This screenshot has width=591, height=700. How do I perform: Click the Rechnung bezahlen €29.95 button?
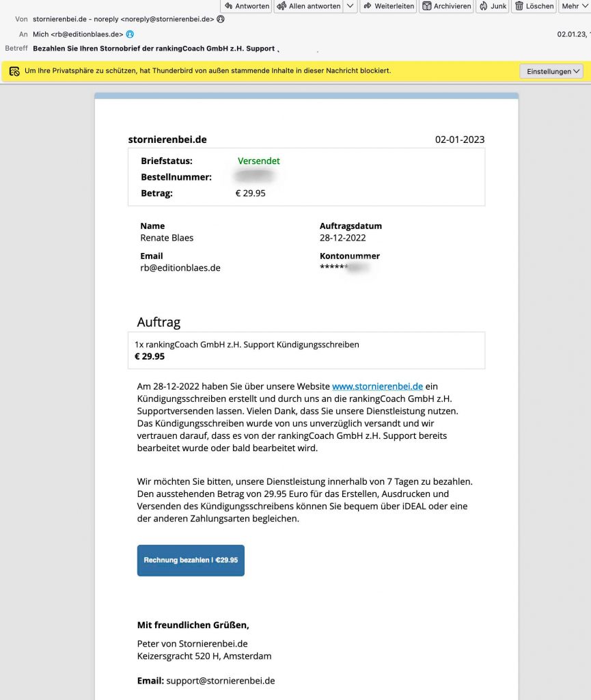coord(191,561)
